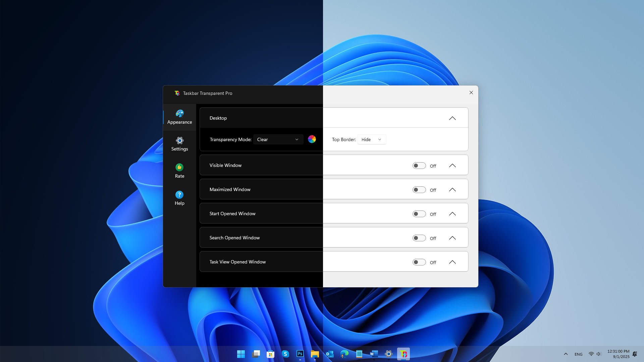Click the Taskbar Transparent Pro title icon

177,93
